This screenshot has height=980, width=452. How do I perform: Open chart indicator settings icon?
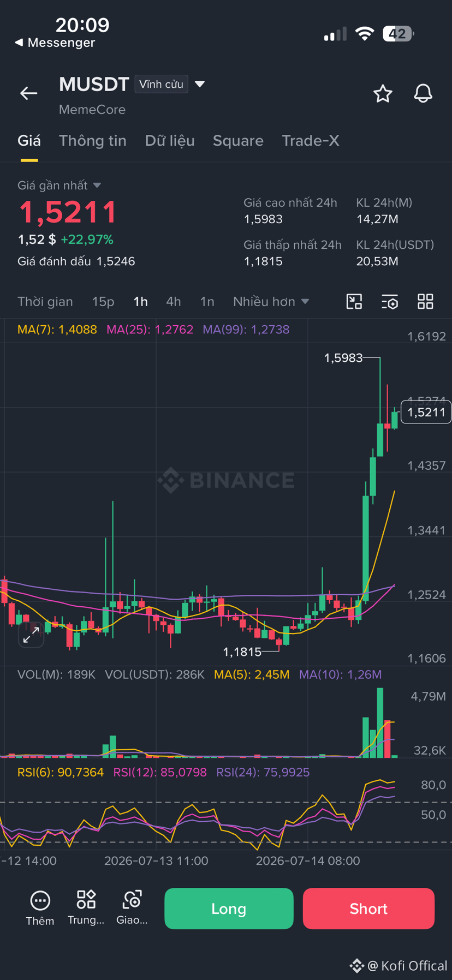point(390,301)
